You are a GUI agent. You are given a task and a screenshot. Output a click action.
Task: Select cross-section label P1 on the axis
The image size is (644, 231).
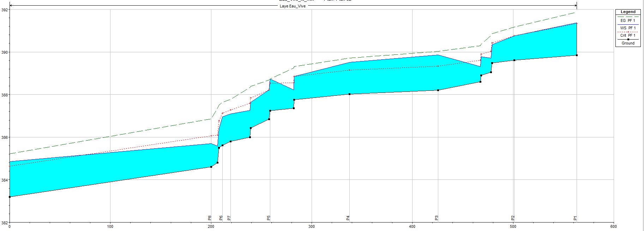[575, 218]
